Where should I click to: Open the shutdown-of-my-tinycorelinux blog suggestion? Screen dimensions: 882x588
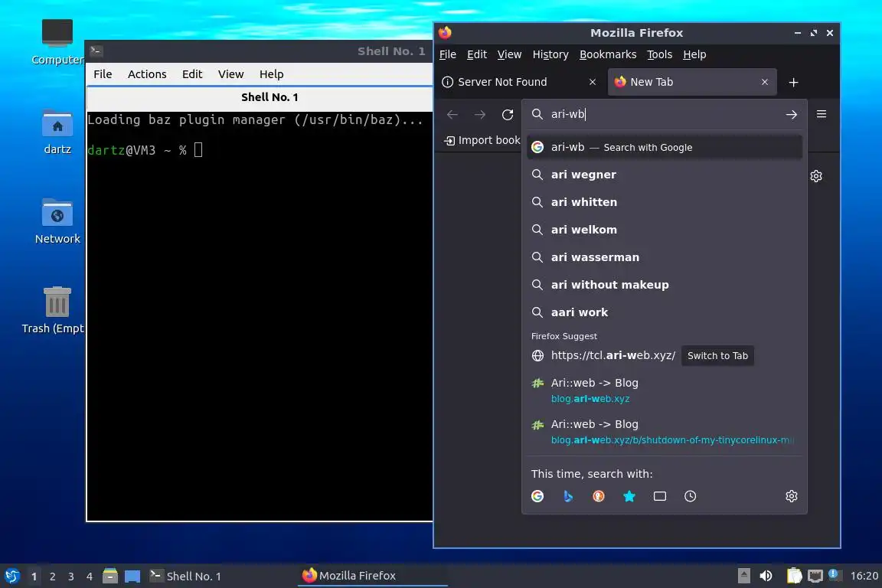665,432
